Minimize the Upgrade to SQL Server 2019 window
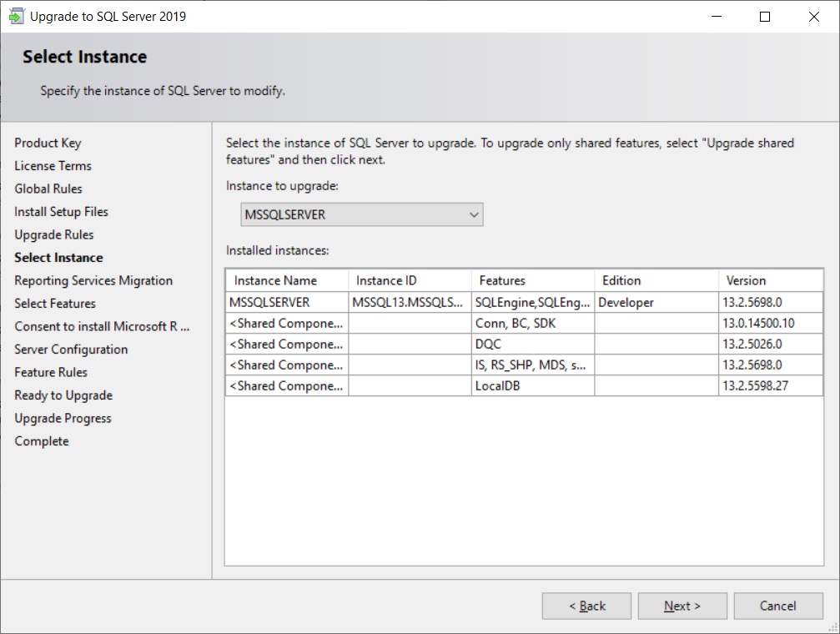The height and width of the screenshot is (634, 840). click(x=717, y=17)
